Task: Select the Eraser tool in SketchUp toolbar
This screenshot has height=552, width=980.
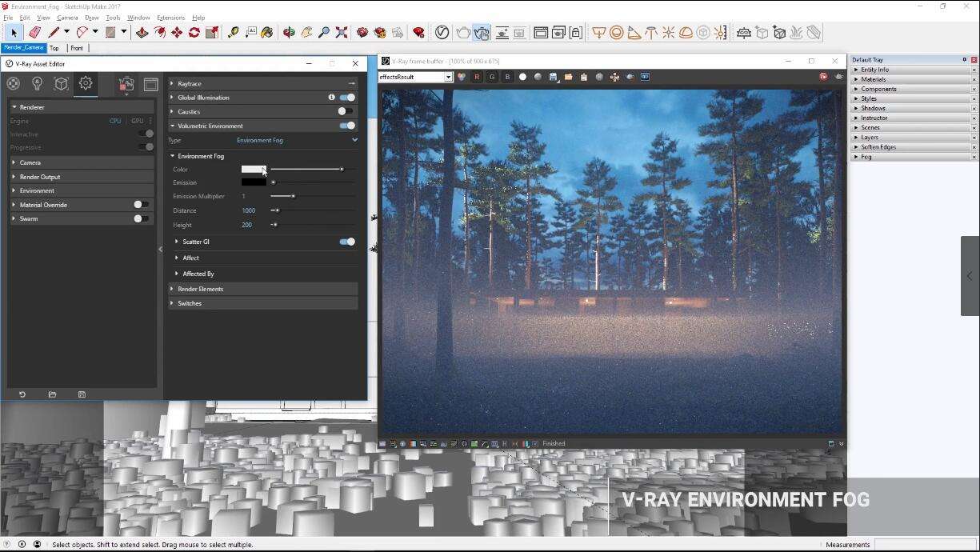Action: 34,33
